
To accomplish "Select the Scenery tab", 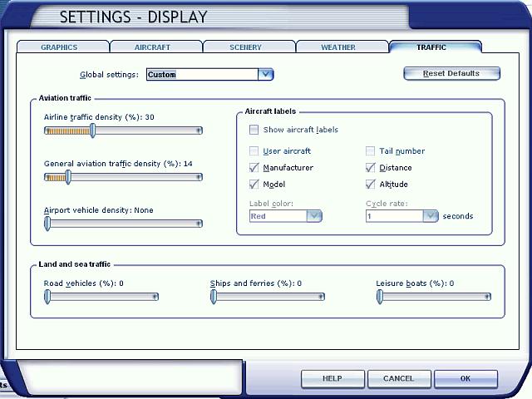I will [245, 47].
